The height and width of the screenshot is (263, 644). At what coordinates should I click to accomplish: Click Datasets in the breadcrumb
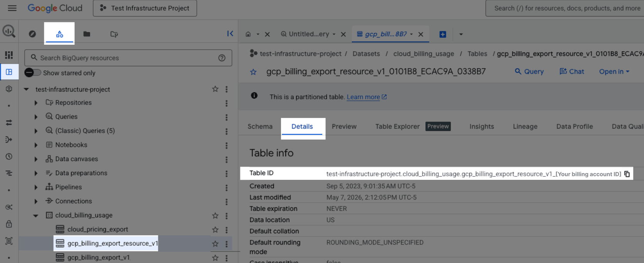[366, 54]
